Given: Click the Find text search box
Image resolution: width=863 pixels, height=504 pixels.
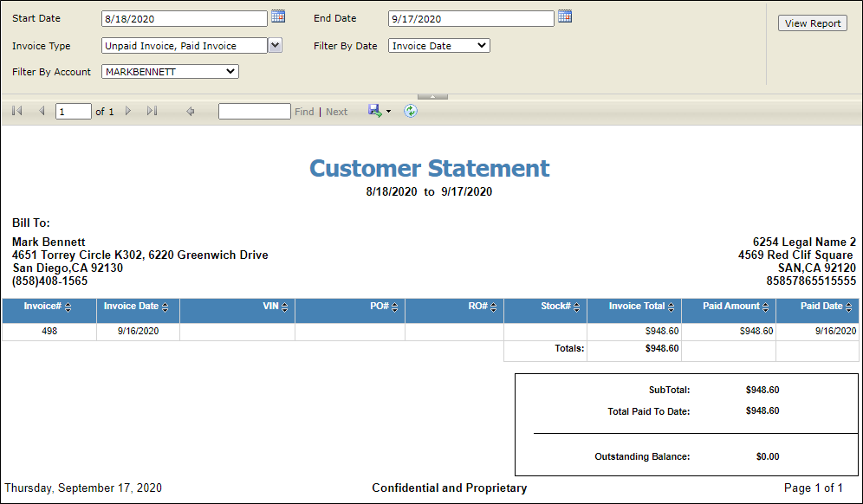Looking at the screenshot, I should (x=254, y=112).
